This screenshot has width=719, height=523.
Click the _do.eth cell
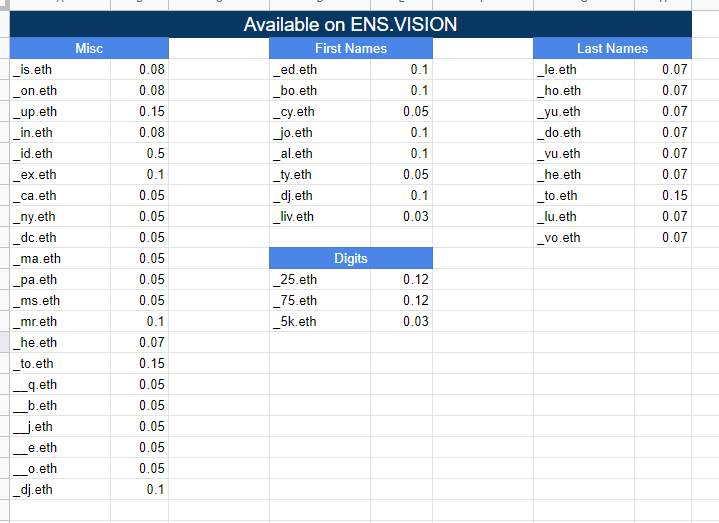(x=584, y=132)
